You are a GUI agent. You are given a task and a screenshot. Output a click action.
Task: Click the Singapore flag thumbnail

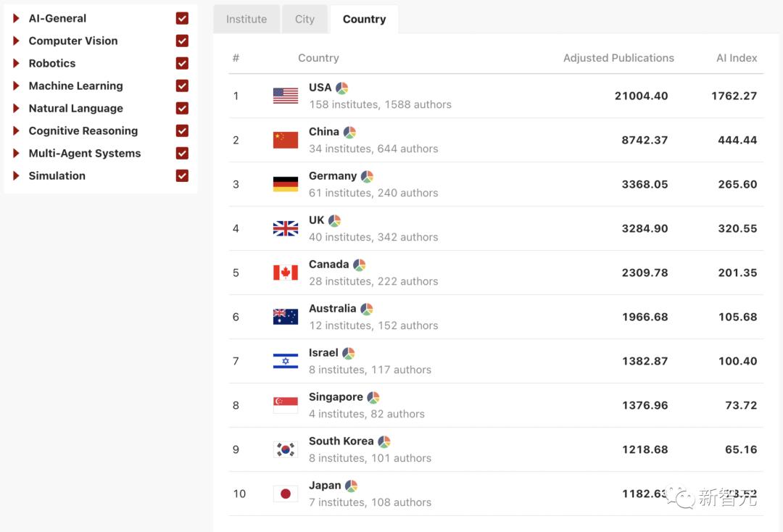(x=286, y=405)
